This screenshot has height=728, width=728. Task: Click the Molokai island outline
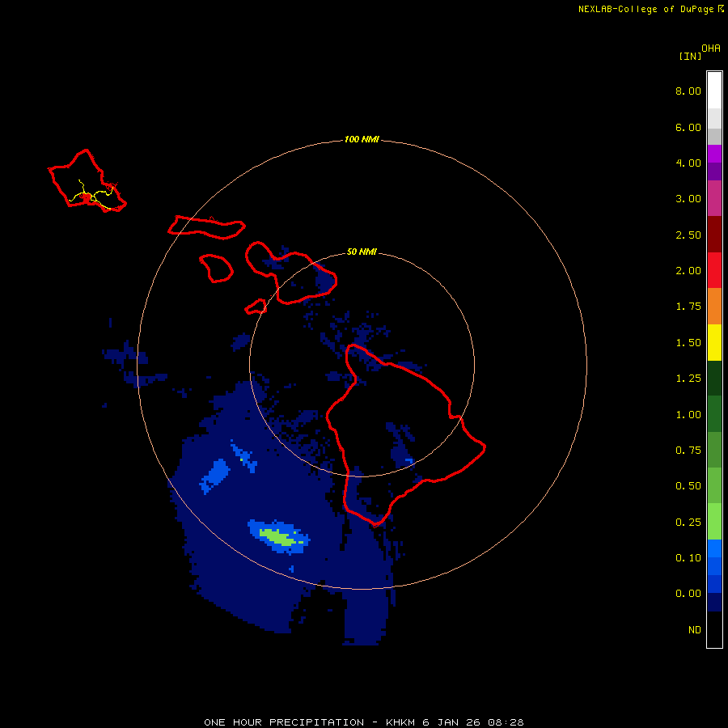click(206, 227)
